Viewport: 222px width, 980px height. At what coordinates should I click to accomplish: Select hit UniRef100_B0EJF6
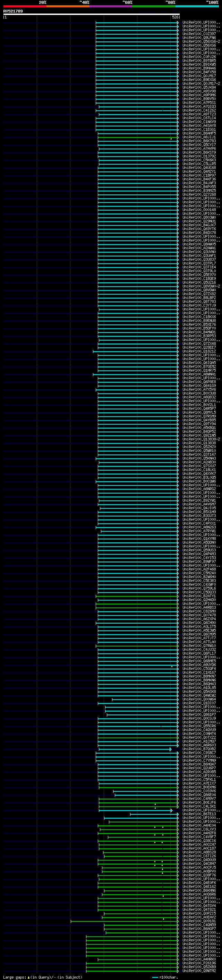pos(199,802)
